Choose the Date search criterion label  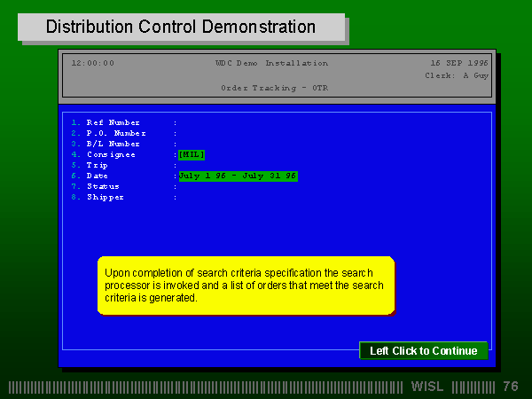point(97,176)
